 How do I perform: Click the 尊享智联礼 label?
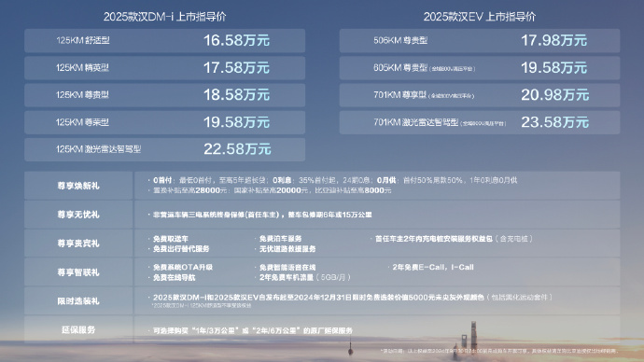coord(78,272)
